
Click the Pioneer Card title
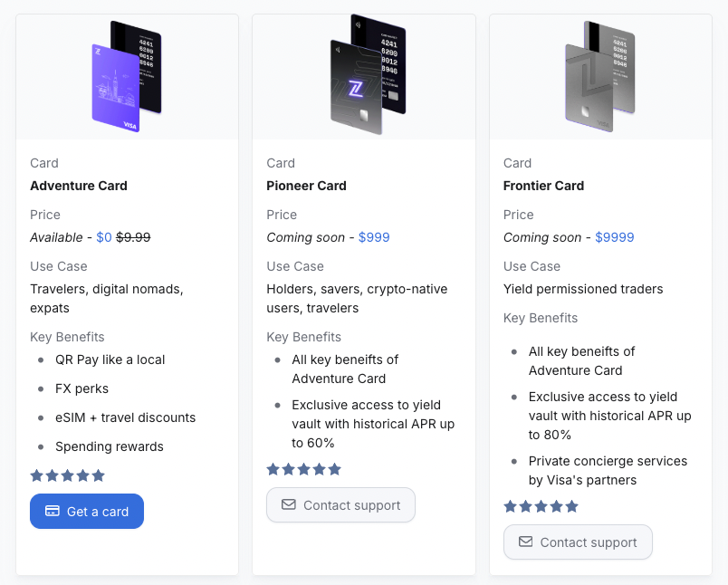(307, 186)
